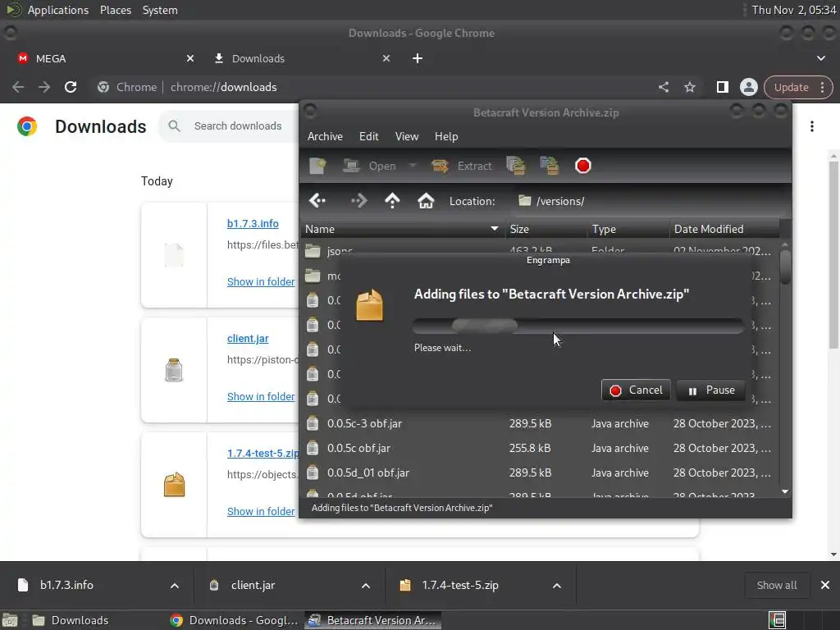The image size is (840, 630).
Task: Close the Downloads tab in Chrome
Action: (386, 58)
